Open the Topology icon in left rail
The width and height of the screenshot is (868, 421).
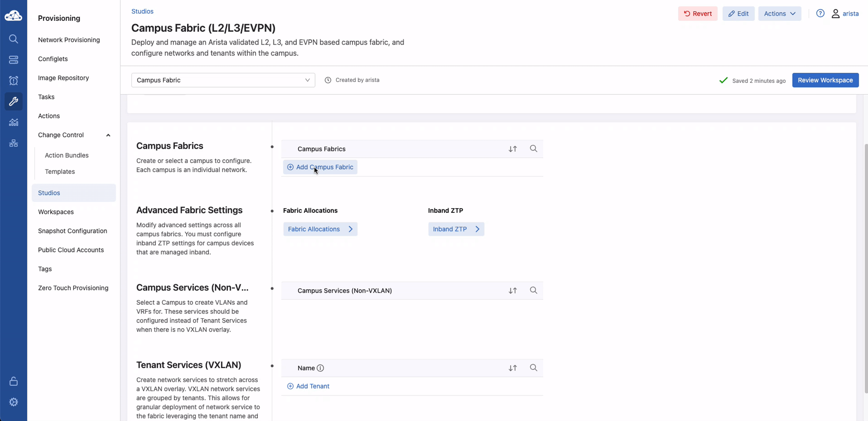click(x=13, y=143)
